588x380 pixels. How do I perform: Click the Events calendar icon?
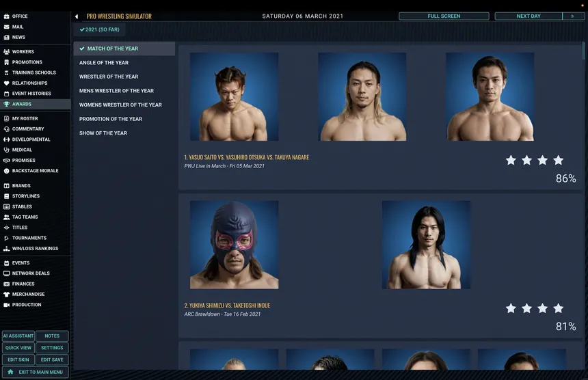[6, 263]
